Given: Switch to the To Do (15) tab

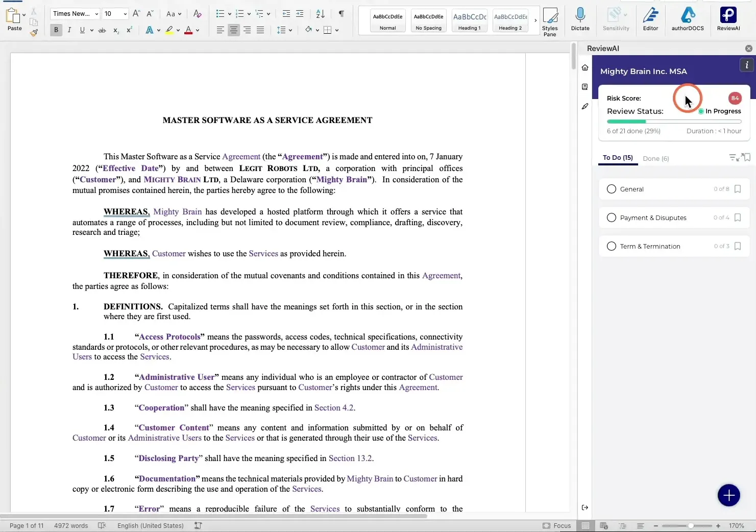Looking at the screenshot, I should pos(618,158).
